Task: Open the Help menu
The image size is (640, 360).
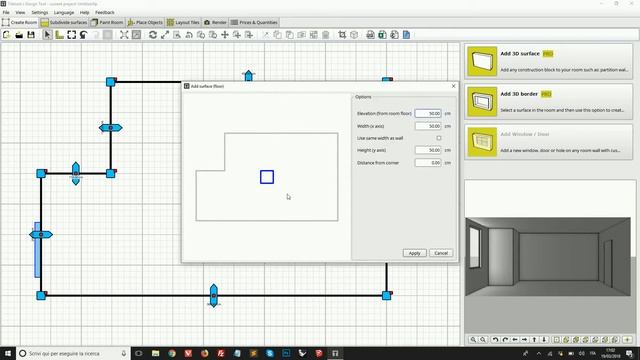Action: 84,13
